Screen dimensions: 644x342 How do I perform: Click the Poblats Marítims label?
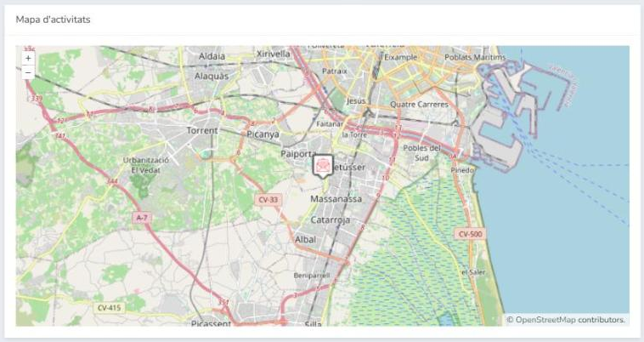[x=475, y=58]
